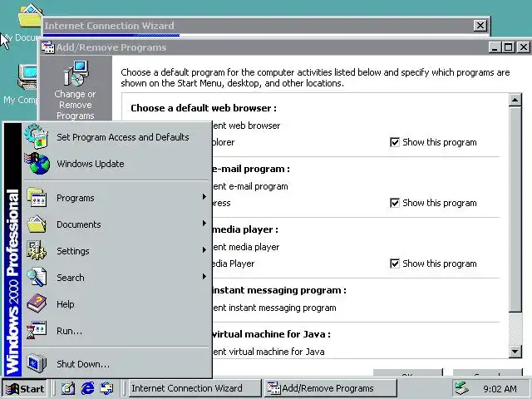This screenshot has width=532, height=399.
Task: Click scrollbar up arrow in defaults list
Action: (515, 100)
